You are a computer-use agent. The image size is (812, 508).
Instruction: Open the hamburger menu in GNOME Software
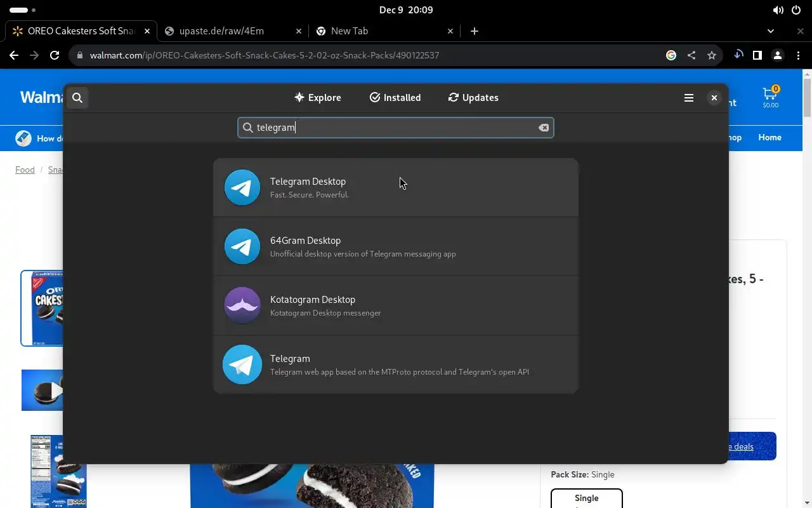pos(689,98)
